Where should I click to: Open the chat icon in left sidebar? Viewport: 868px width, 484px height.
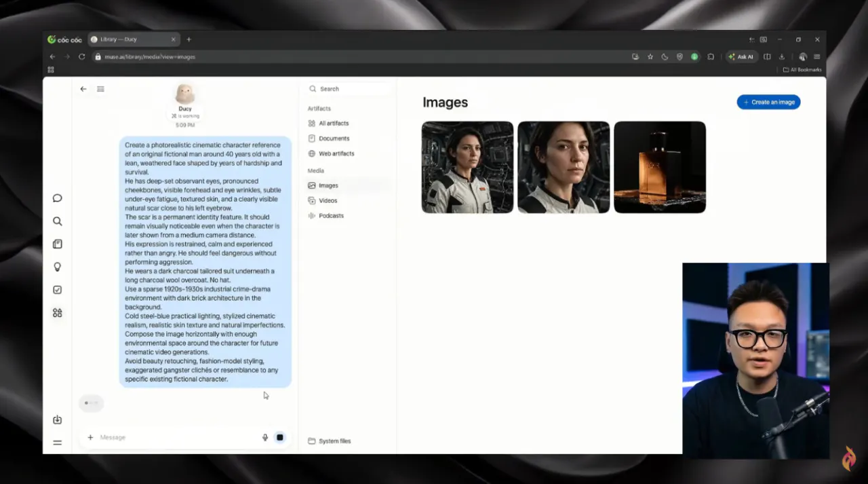coord(58,198)
